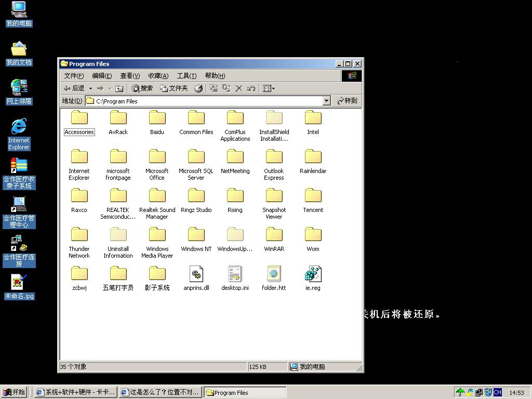Open the 收藏(A) favorites menu
Viewport: 532px width, 399px height.
[158, 76]
